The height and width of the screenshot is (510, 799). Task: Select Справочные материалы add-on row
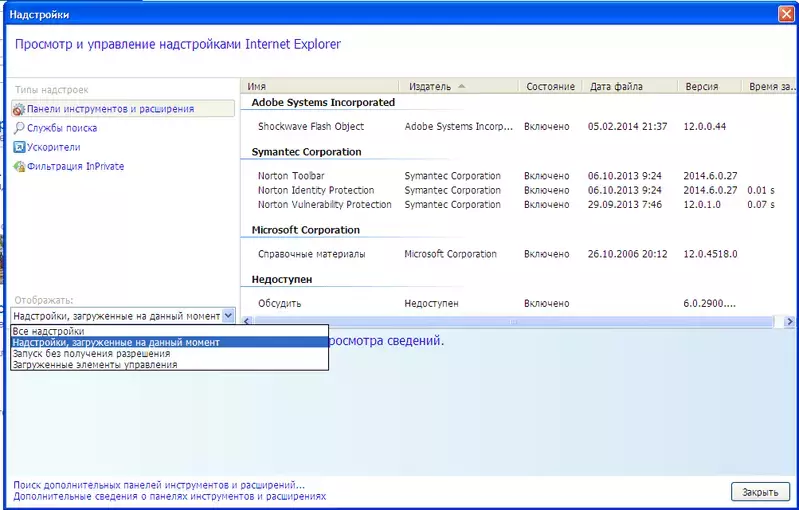click(x=311, y=254)
